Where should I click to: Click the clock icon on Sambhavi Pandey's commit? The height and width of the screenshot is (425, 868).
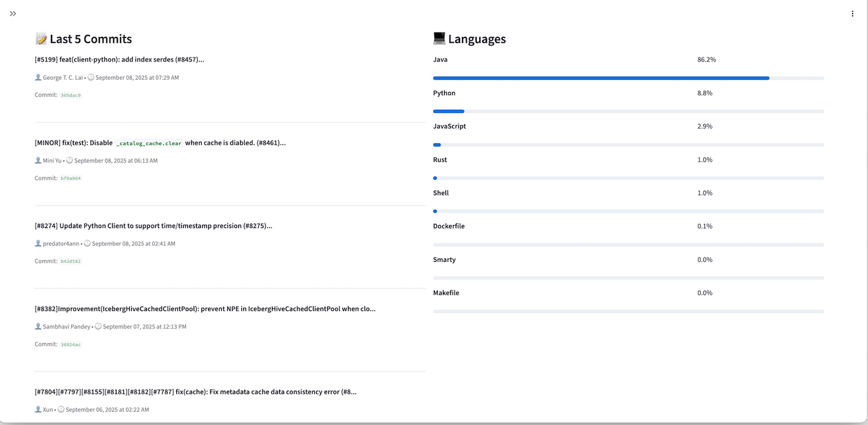(98, 326)
